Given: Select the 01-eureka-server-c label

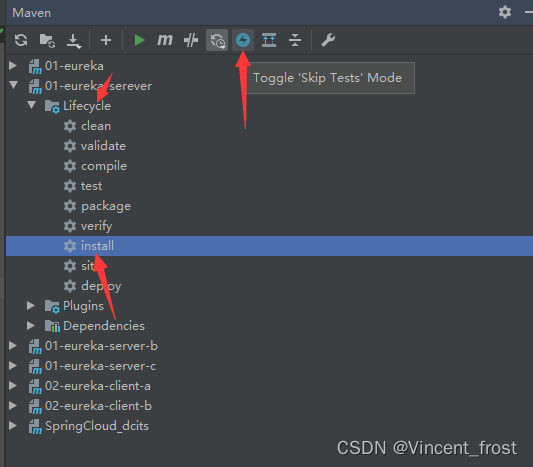Looking at the screenshot, I should 101,366.
